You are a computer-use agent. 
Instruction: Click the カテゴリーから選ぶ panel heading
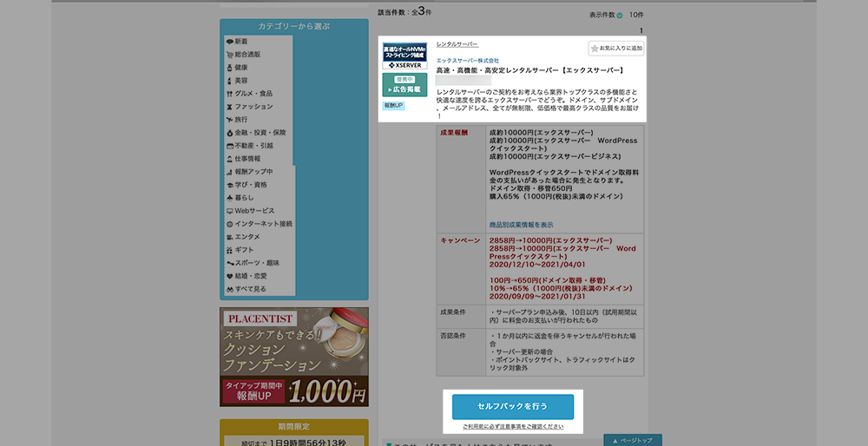(294, 27)
